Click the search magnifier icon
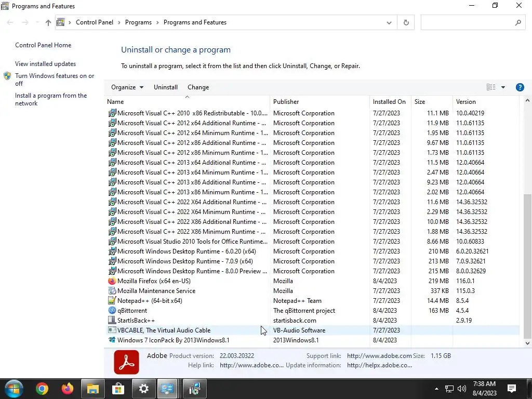532x399 pixels. click(518, 22)
